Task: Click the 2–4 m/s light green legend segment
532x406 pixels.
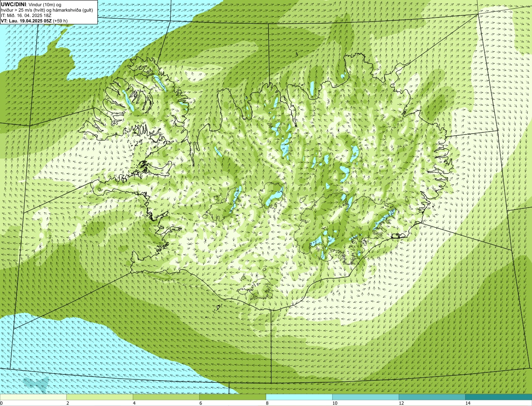Action: tap(100, 397)
